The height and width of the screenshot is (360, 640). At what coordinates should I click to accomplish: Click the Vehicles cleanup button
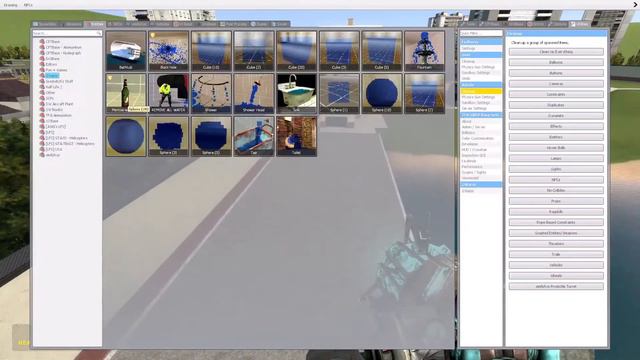pyautogui.click(x=556, y=265)
